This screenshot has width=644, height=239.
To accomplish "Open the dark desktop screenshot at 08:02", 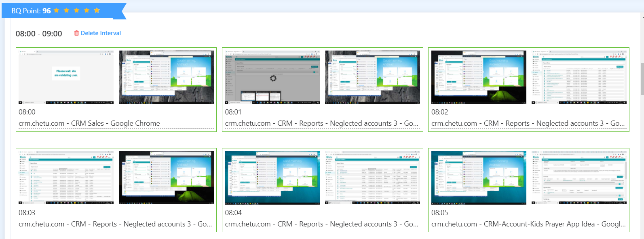I will [x=479, y=77].
